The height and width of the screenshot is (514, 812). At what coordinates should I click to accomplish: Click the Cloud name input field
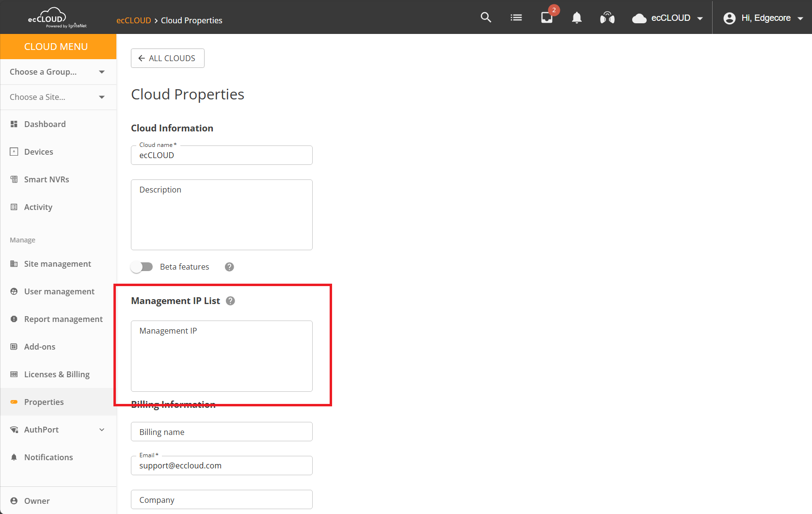coord(222,155)
